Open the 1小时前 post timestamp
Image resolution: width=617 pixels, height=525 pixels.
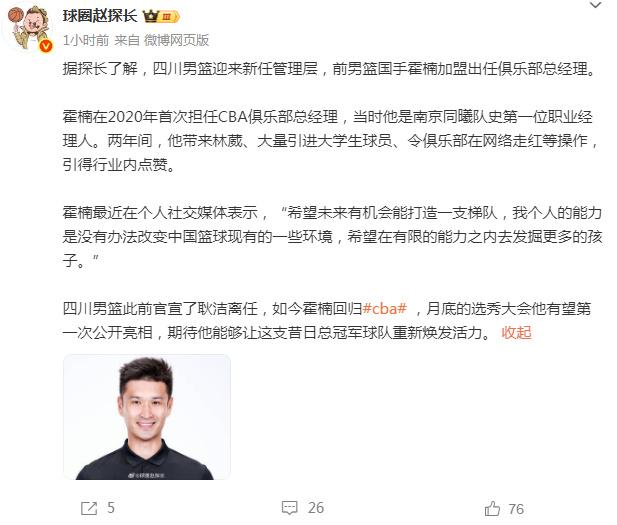point(86,40)
